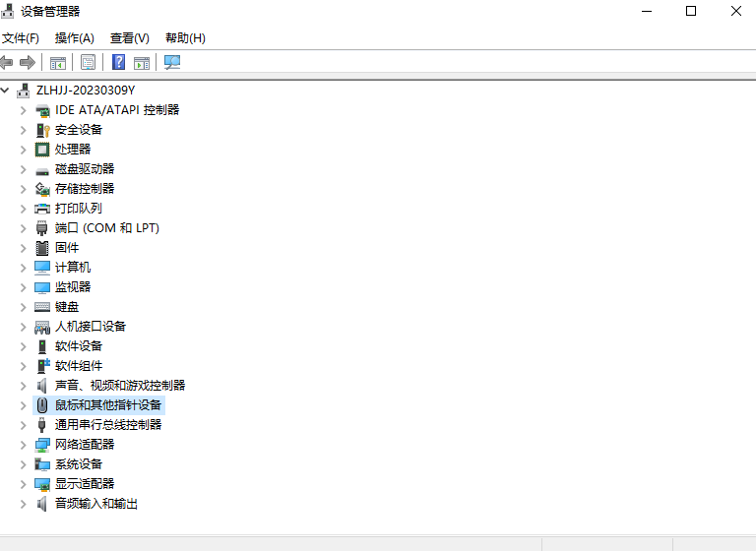756x551 pixels.
Task: Open the 帮助(H) menu
Action: point(185,38)
